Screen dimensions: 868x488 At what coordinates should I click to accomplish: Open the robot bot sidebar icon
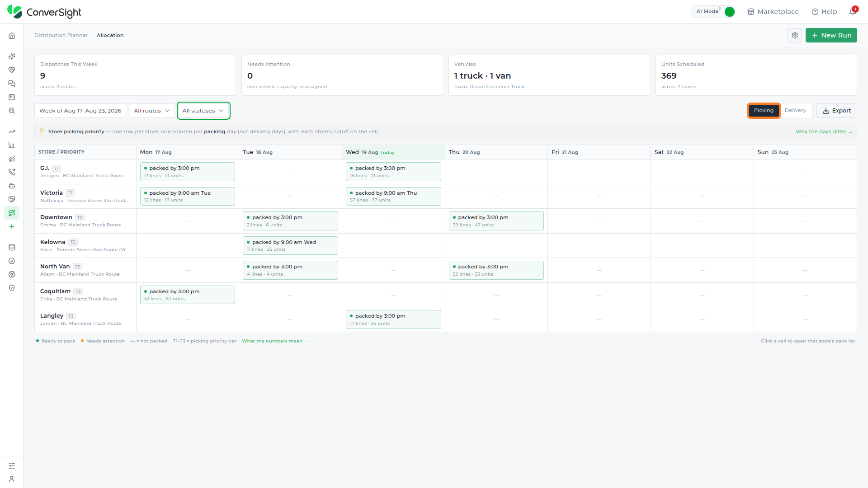(12, 186)
